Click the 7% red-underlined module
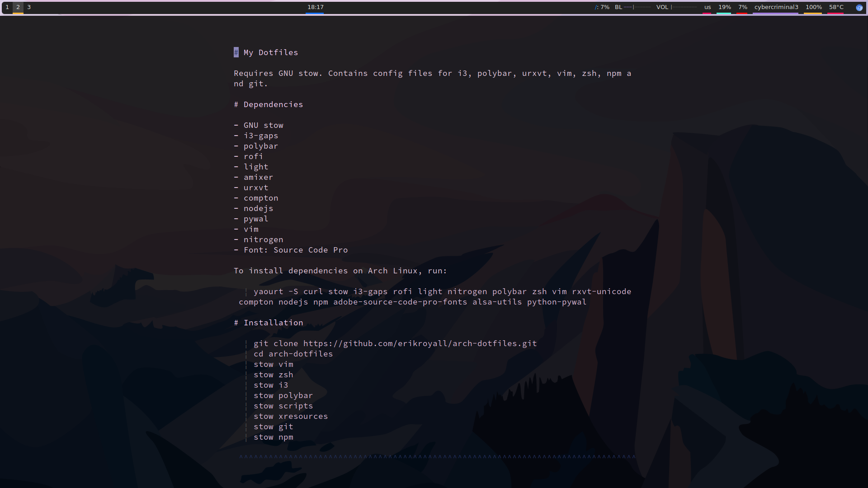Screen dimensions: 868x488 tap(742, 7)
